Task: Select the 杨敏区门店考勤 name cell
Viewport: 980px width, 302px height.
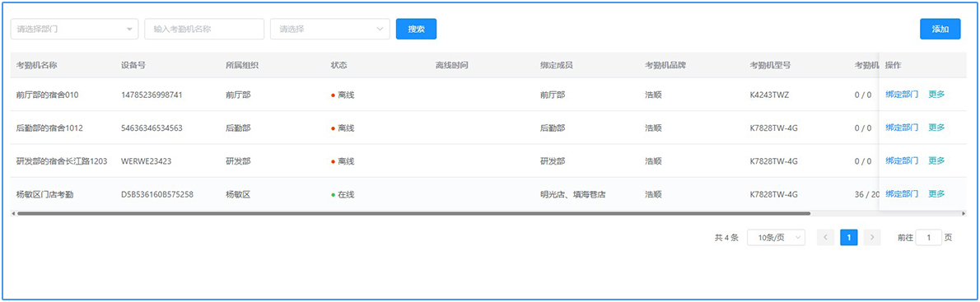Action: click(45, 194)
